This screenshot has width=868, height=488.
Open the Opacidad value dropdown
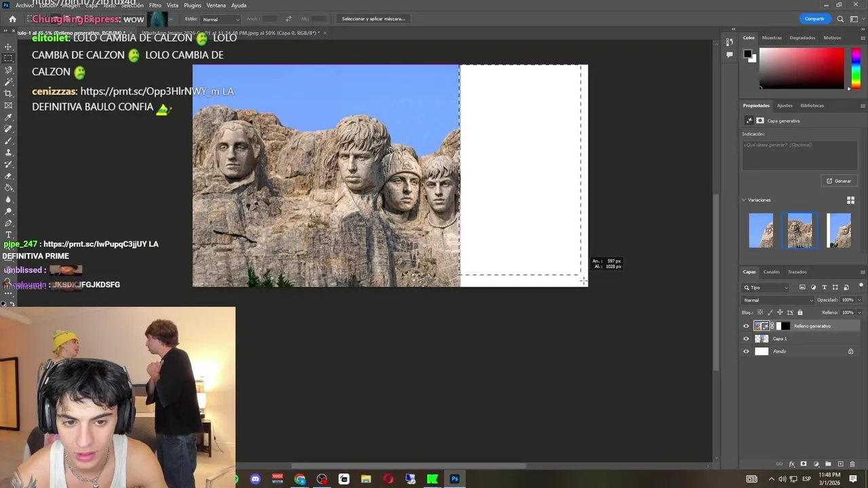point(860,300)
